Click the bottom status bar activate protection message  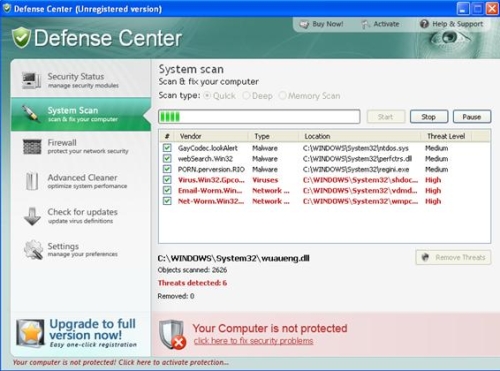tap(121, 362)
